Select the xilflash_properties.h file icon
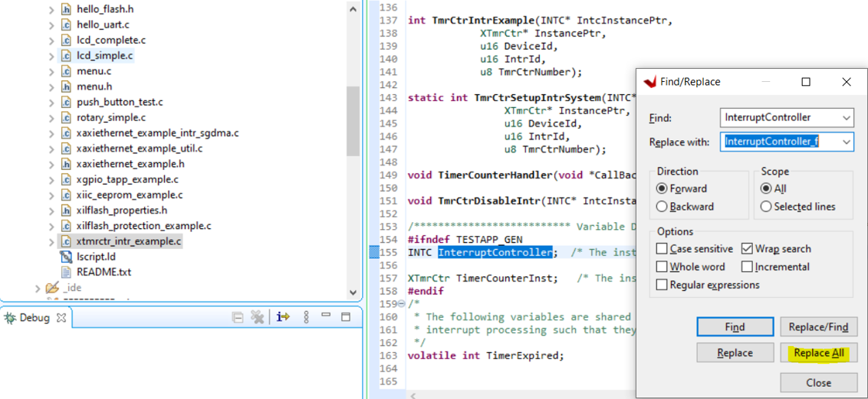The height and width of the screenshot is (399, 868). 66,211
